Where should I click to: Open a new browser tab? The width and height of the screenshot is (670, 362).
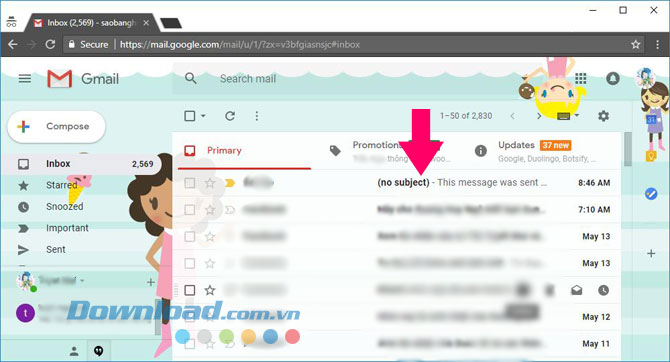tap(171, 23)
